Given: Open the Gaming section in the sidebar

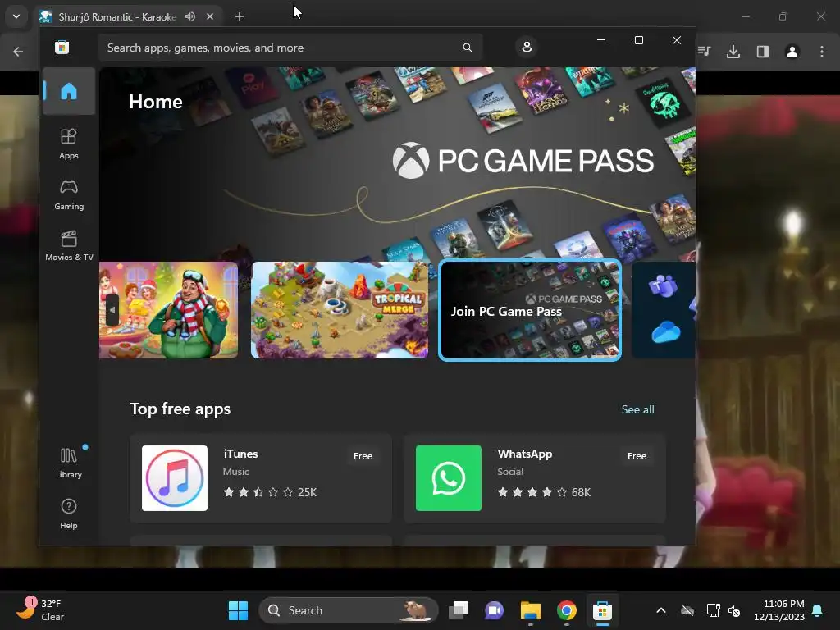Looking at the screenshot, I should [69, 195].
